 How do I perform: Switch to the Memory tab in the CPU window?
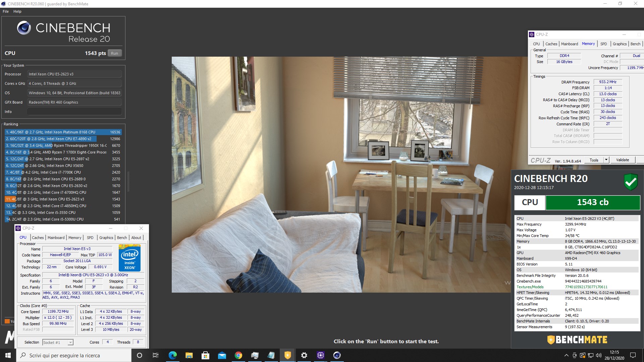tap(75, 238)
